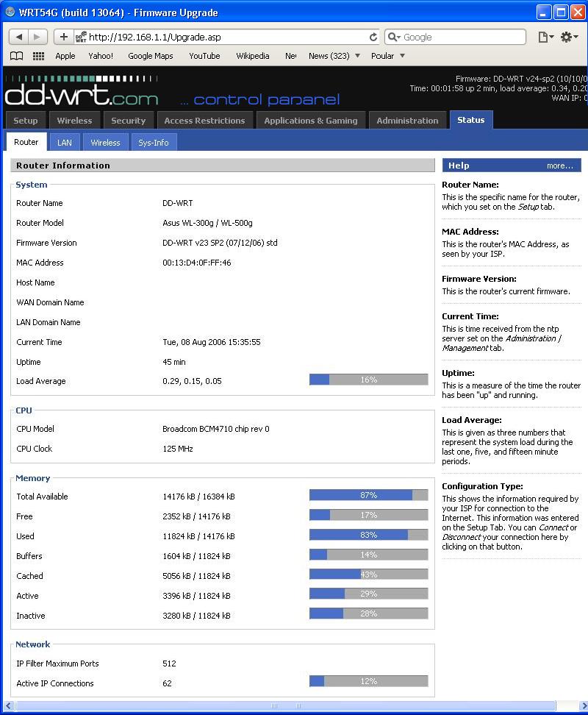Open the Applications & Gaming tab
This screenshot has height=715, width=588.
pyautogui.click(x=311, y=121)
